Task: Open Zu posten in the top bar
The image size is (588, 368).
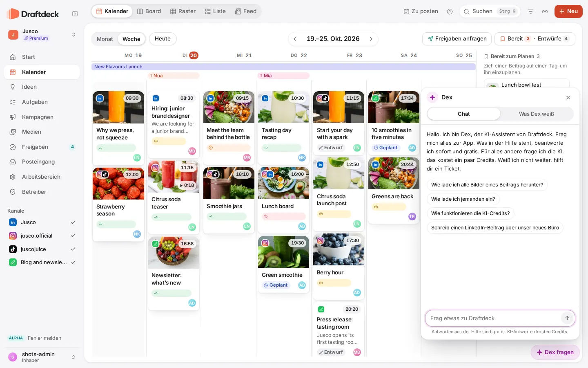Action: point(421,11)
